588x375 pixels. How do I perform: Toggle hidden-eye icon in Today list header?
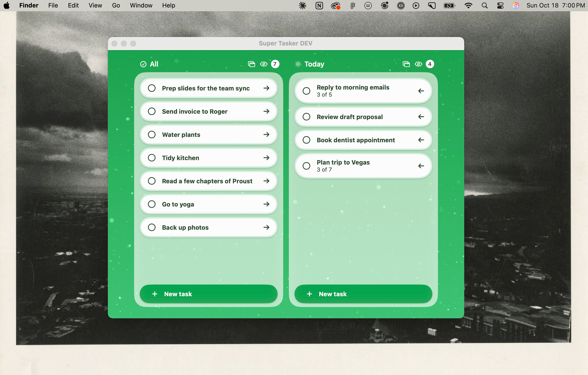pyautogui.click(x=418, y=64)
